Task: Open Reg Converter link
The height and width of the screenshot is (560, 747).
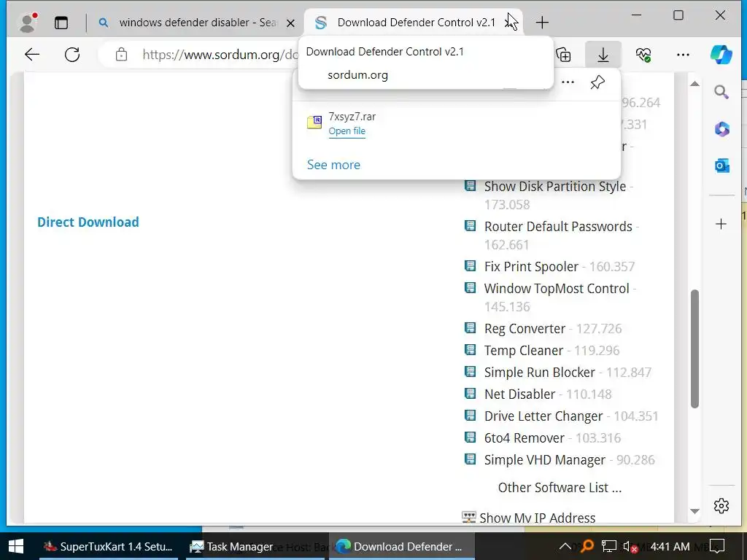Action: pyautogui.click(x=525, y=329)
